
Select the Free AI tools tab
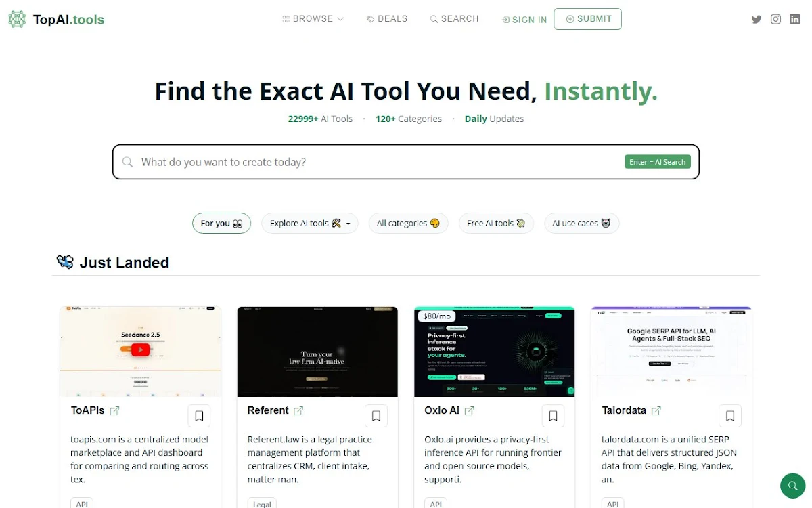[496, 223]
